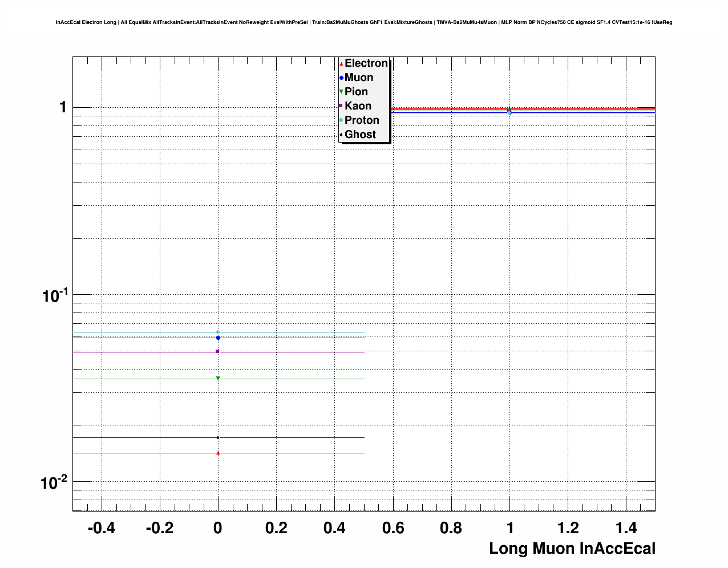This screenshot has width=728, height=568.
Task: Click the x-axis tick label '-0.4'
Action: tap(101, 528)
